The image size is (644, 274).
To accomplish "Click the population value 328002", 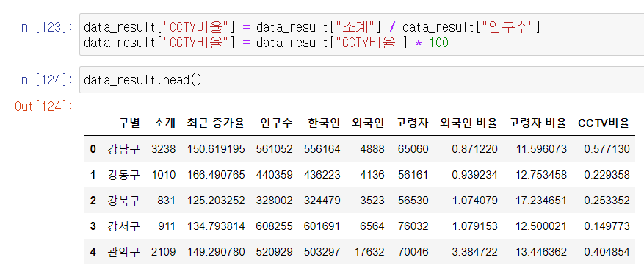I will [x=275, y=201].
